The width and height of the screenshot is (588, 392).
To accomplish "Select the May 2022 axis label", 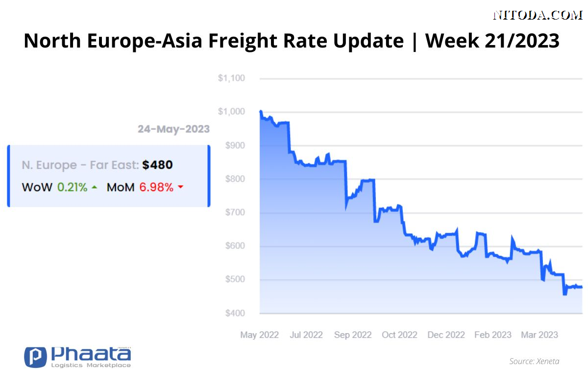I will coord(259,335).
